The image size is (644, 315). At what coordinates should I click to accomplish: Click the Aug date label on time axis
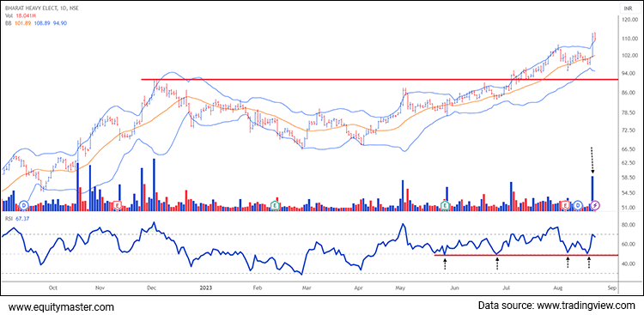click(557, 288)
